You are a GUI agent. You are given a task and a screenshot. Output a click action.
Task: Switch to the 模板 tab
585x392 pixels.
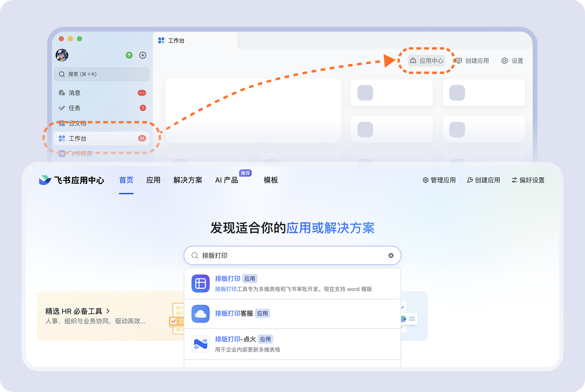coord(270,180)
